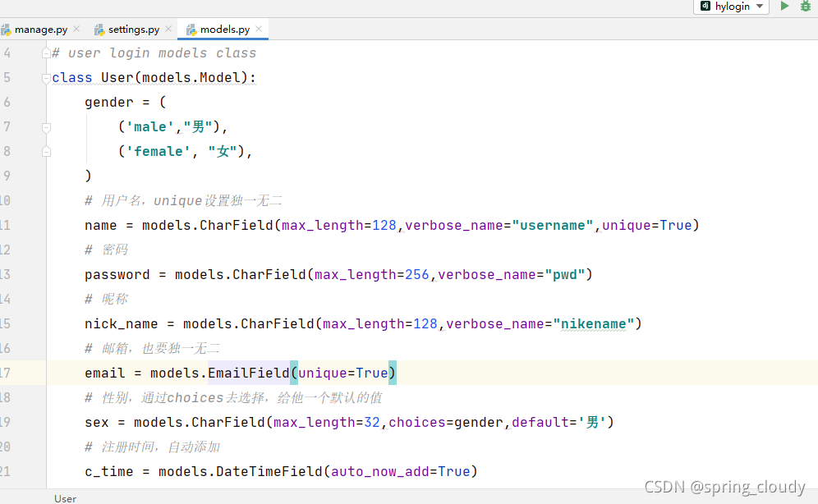
Task: Run hylogin with the green play icon
Action: coord(784,7)
